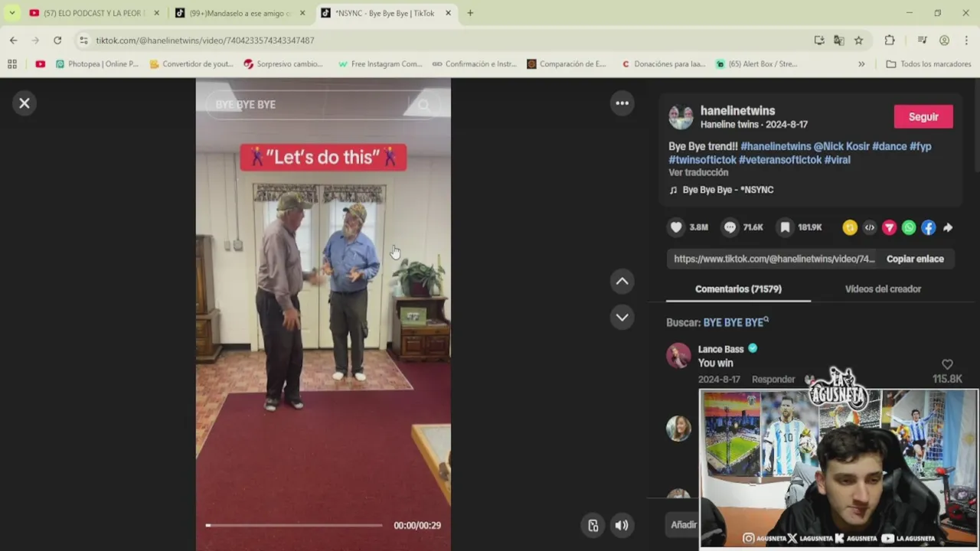The height and width of the screenshot is (551, 980).
Task: Like the video with heart icon
Action: click(x=676, y=227)
